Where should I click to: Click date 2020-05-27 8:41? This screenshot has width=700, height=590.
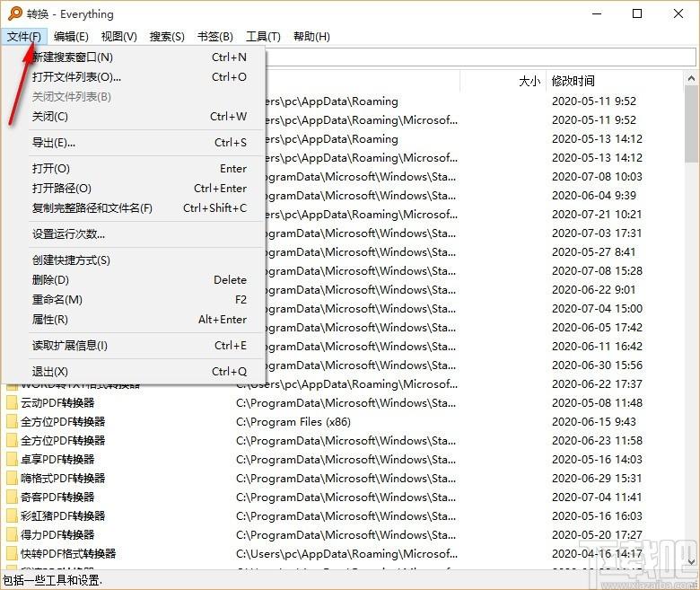(x=594, y=252)
